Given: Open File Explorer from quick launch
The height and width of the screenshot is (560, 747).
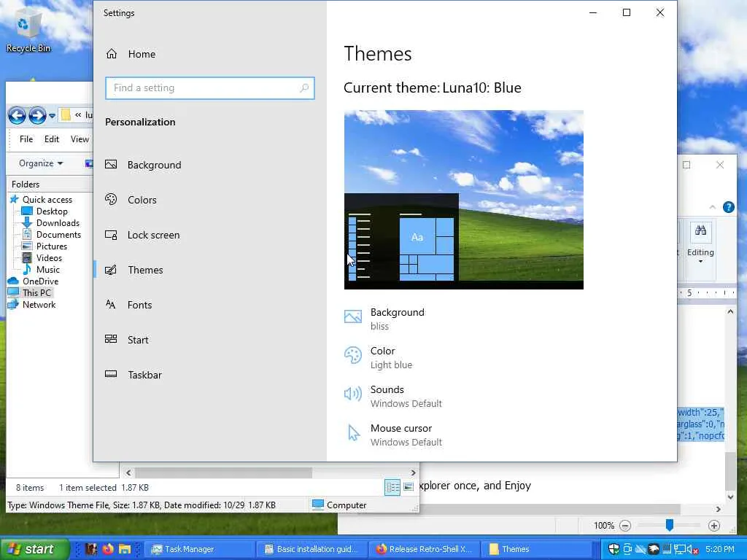Looking at the screenshot, I should [124, 549].
